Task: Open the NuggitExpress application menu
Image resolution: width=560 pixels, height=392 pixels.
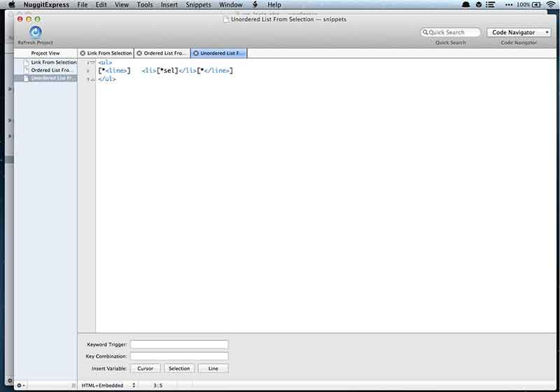Action: pyautogui.click(x=46, y=5)
